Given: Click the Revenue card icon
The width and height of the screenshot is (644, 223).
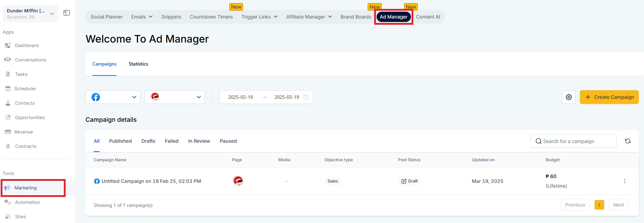Looking at the screenshot, I should click(8, 132).
